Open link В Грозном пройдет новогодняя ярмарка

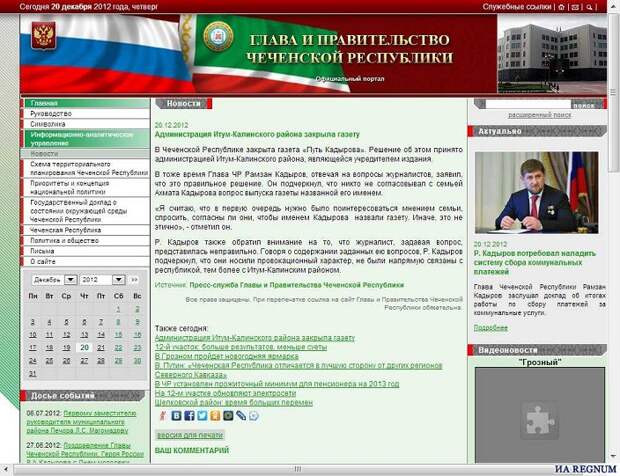(x=227, y=356)
